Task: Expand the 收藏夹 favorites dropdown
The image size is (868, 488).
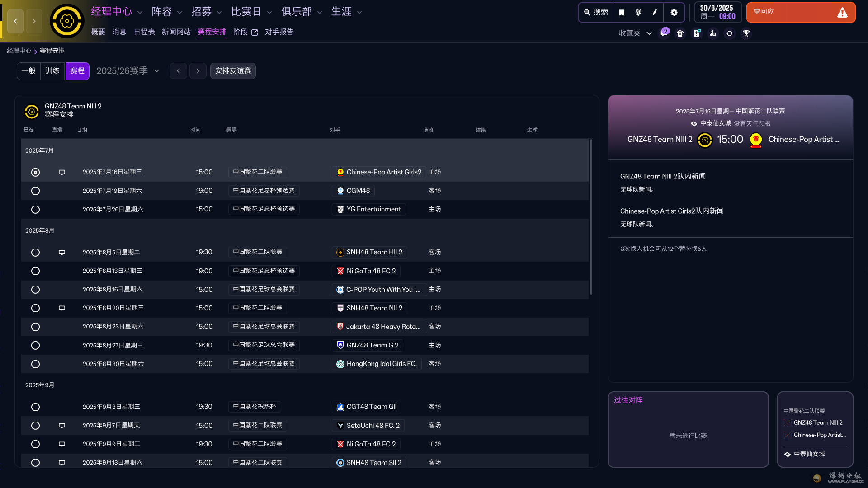Action: (635, 33)
